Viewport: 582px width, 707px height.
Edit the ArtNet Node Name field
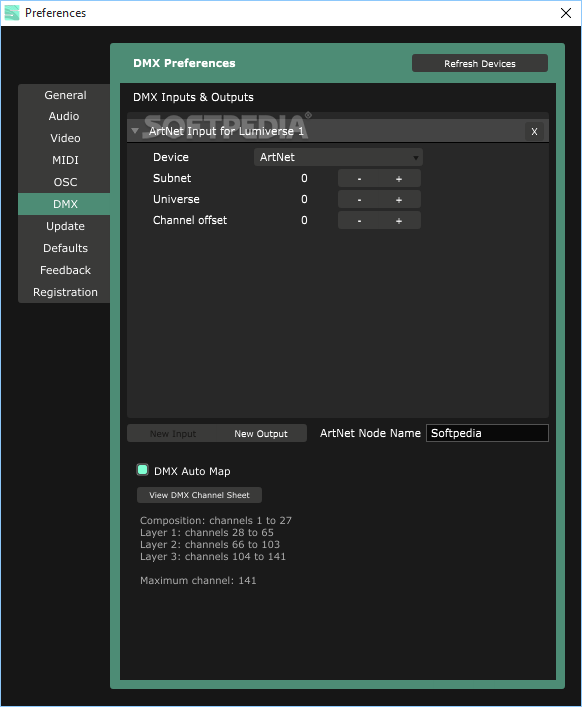[x=487, y=433]
